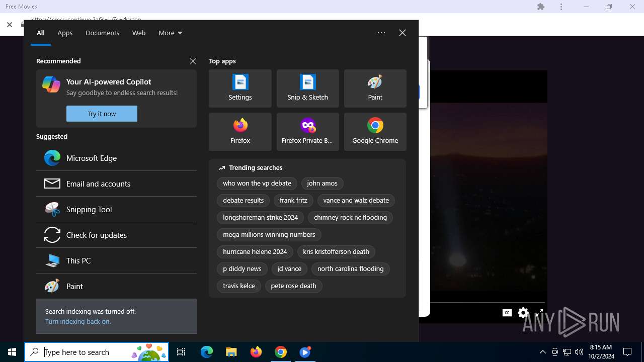Select Check for updates suggestion

tap(116, 235)
